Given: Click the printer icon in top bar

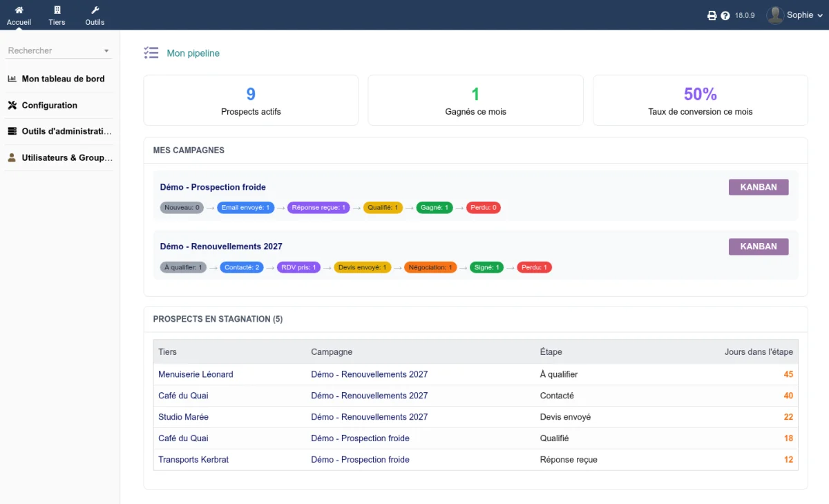Looking at the screenshot, I should 712,15.
